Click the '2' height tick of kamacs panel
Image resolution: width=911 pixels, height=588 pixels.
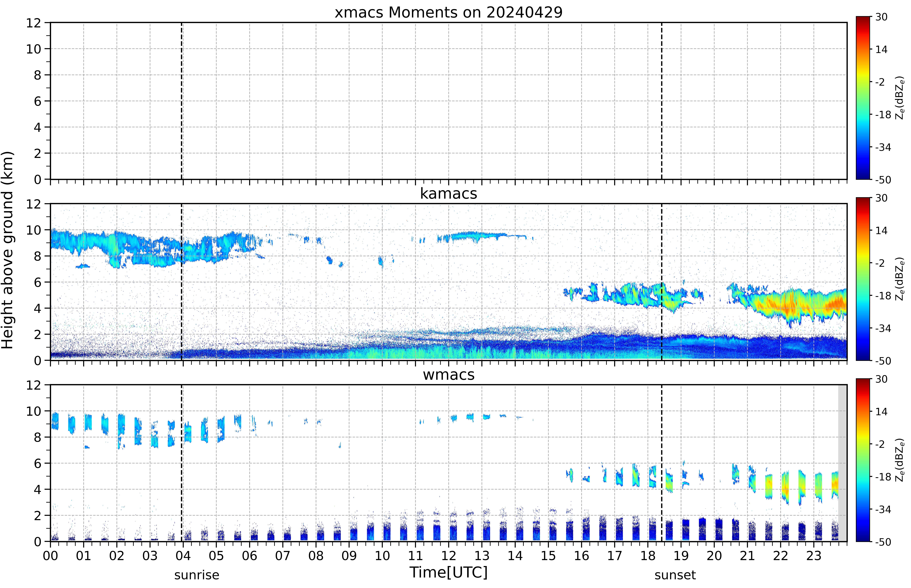point(37,334)
